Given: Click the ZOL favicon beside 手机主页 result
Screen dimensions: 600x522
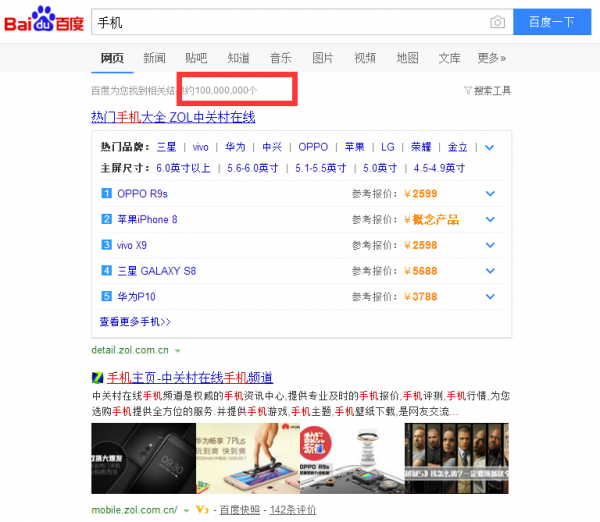Looking at the screenshot, I should tap(97, 378).
